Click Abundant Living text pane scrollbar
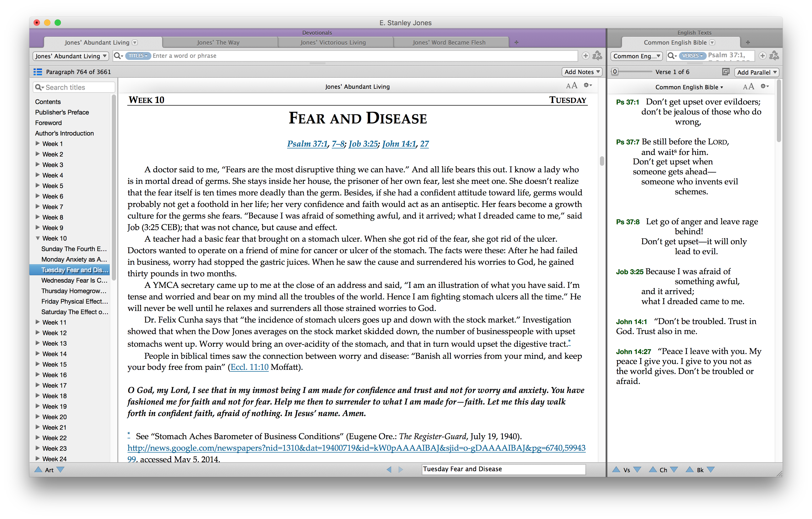This screenshot has height=519, width=812. coord(602,161)
